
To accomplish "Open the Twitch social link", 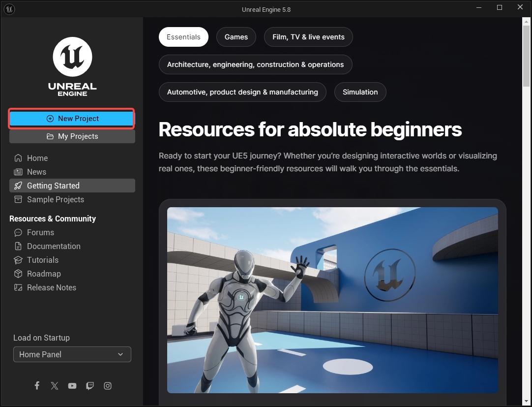I will pos(90,386).
